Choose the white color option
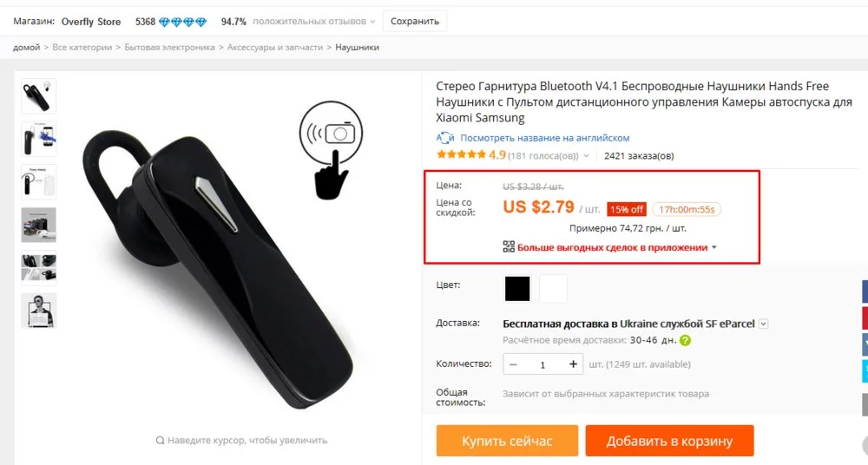 pos(553,288)
